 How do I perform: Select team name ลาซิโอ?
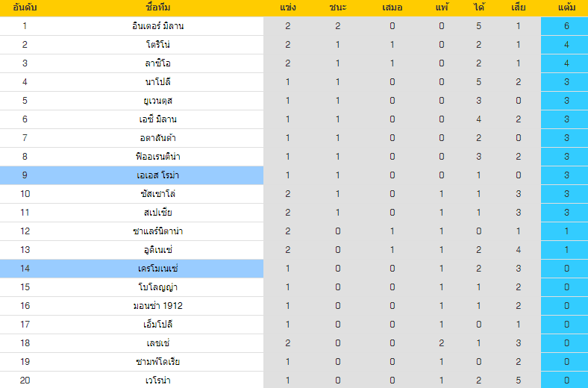click(158, 63)
